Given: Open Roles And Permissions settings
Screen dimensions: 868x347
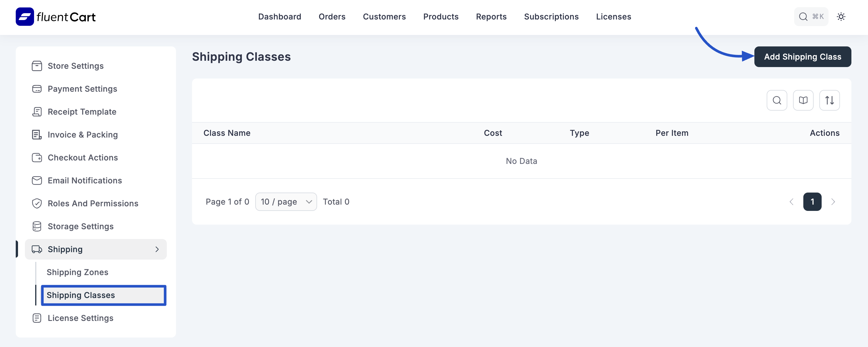Looking at the screenshot, I should click(x=93, y=203).
